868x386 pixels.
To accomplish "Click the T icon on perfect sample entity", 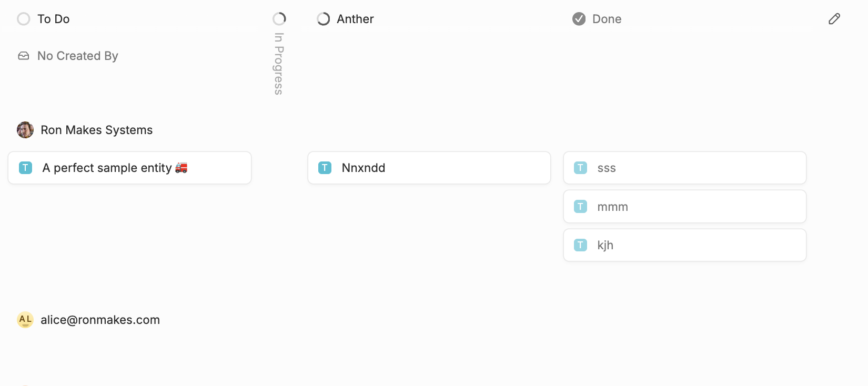I will (x=25, y=168).
